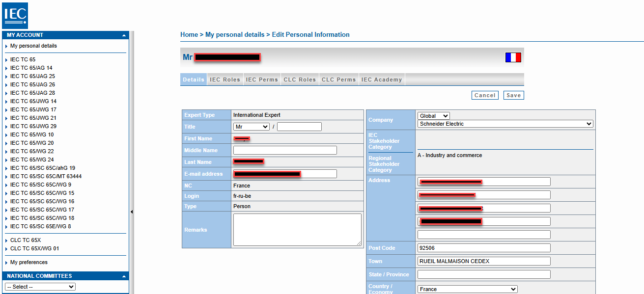Click inside the Middle Name field
644x294 pixels.
(x=284, y=150)
